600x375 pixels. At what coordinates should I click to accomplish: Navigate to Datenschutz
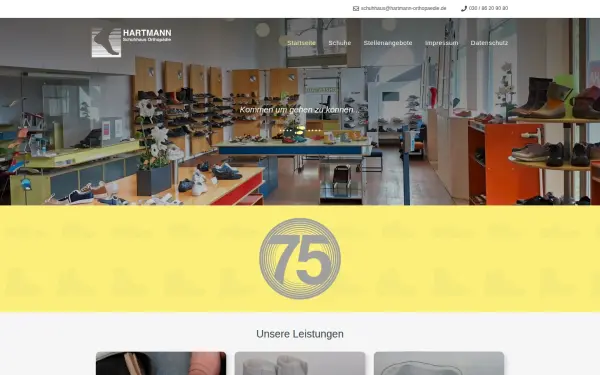pos(489,43)
